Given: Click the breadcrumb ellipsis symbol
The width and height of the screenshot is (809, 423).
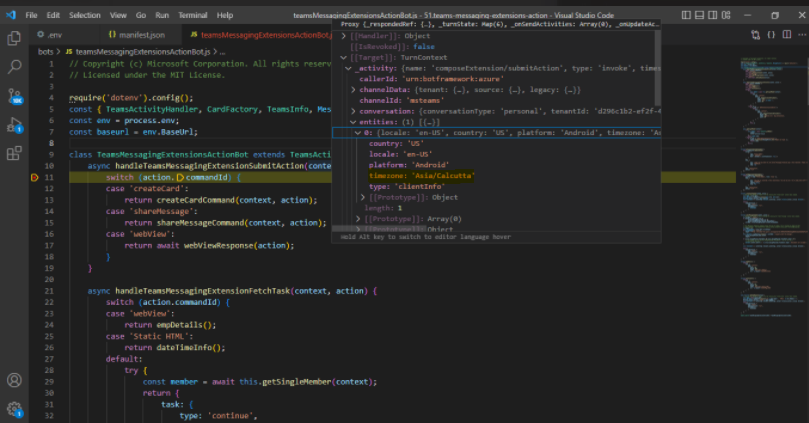Looking at the screenshot, I should point(222,52).
